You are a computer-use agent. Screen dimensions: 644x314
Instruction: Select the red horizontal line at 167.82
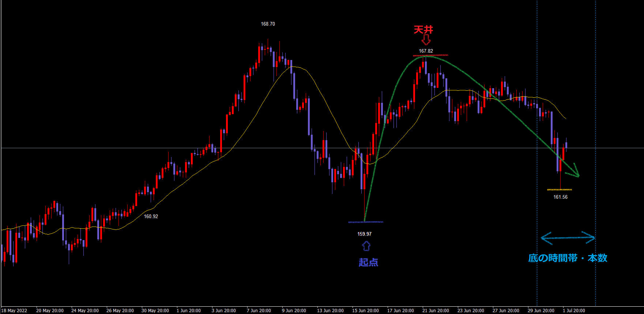pos(430,56)
